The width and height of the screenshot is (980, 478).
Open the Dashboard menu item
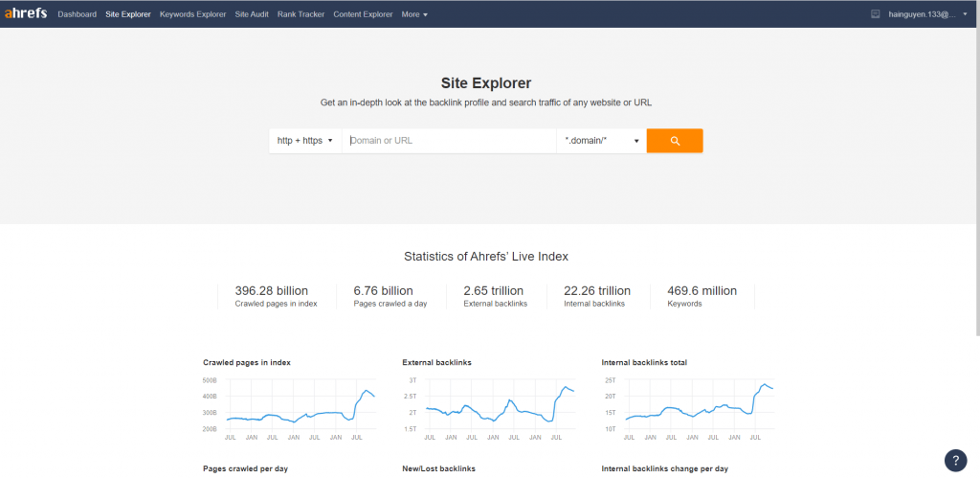[x=77, y=14]
